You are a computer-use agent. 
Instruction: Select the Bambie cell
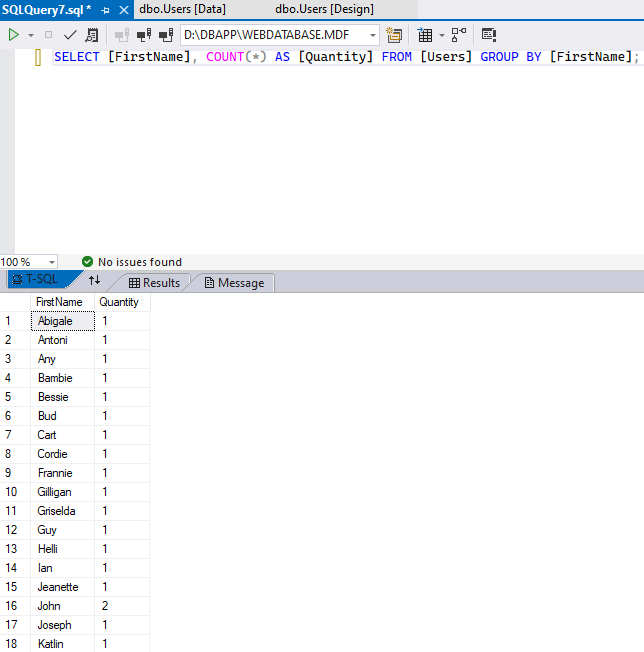pos(63,378)
